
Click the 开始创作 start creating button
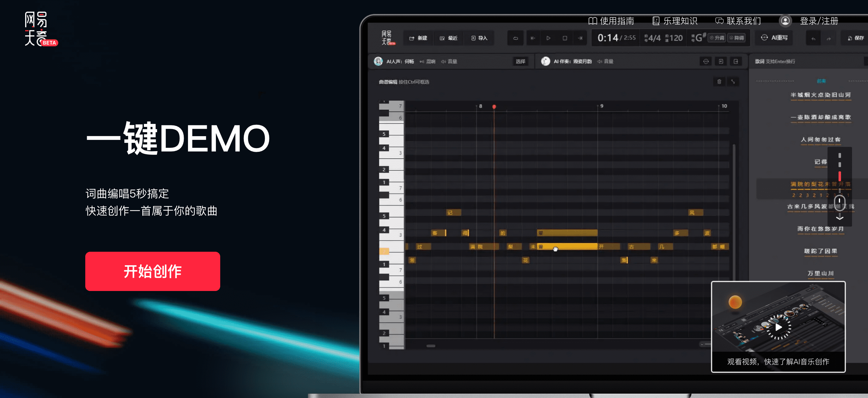click(152, 271)
